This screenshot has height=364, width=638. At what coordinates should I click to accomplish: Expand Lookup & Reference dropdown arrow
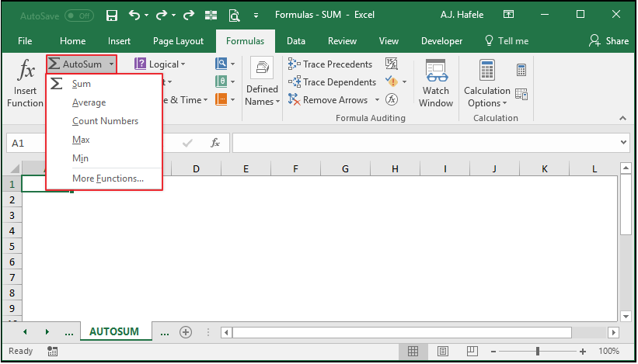[x=232, y=64]
